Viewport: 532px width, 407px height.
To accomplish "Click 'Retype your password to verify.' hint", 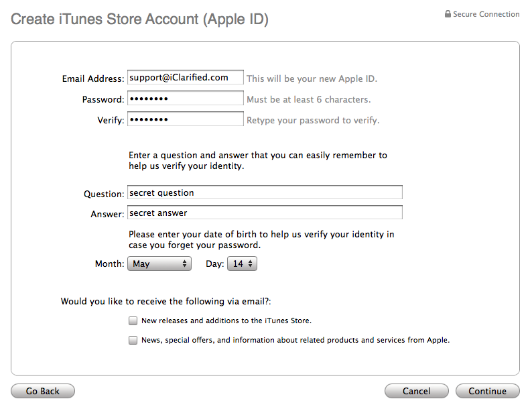I will pos(313,121).
